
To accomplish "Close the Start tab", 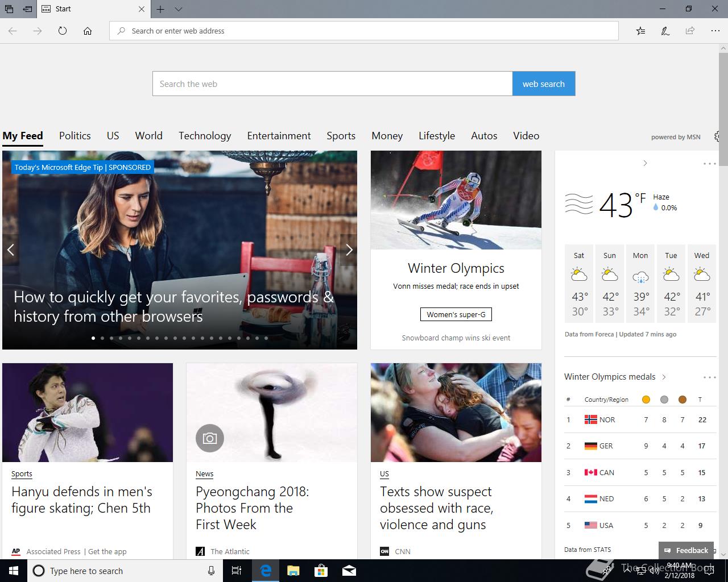I will 142,9.
